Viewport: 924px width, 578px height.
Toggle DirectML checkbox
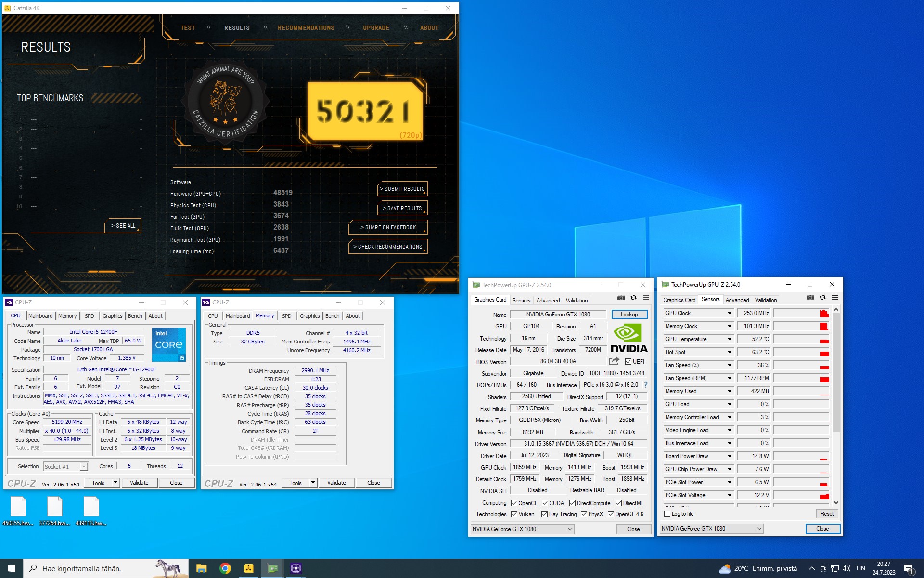618,503
